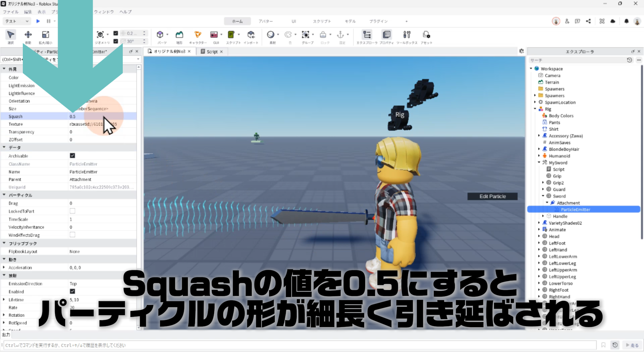Click the Select arrow tool
The image size is (644, 362).
coord(11,35)
